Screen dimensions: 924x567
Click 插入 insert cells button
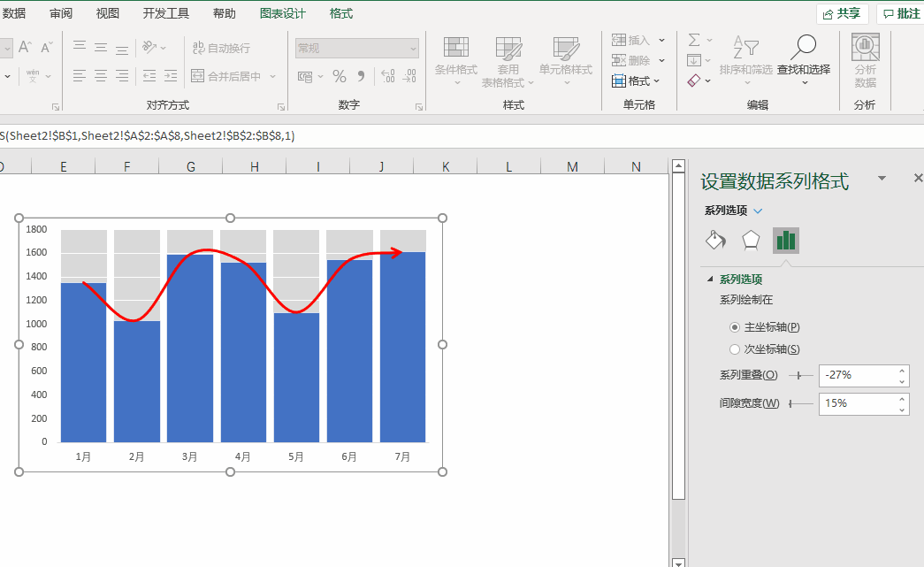[631, 40]
